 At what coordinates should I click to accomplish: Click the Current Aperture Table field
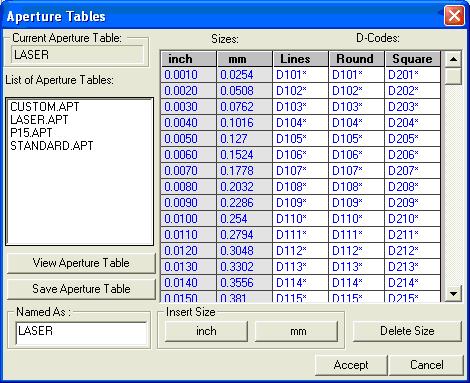[77, 55]
